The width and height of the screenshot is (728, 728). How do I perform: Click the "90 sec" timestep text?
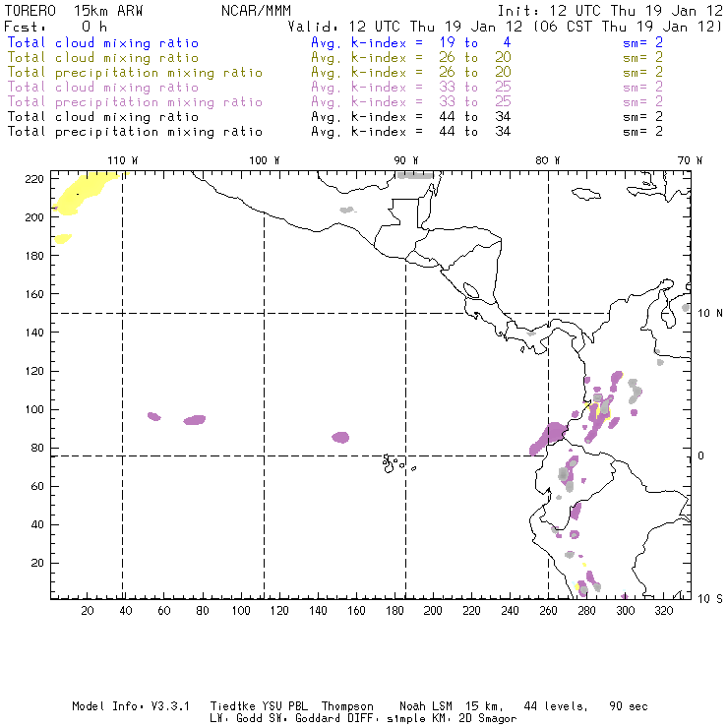point(629,706)
